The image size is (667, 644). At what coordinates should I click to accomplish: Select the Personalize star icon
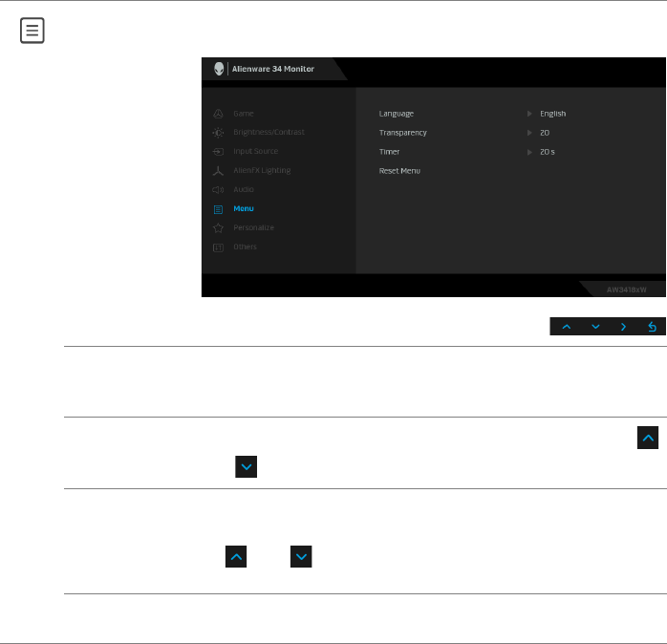(x=218, y=228)
